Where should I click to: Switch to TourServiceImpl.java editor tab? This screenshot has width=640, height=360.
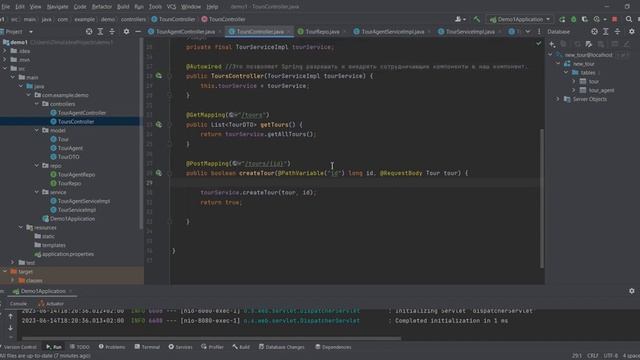[470, 31]
